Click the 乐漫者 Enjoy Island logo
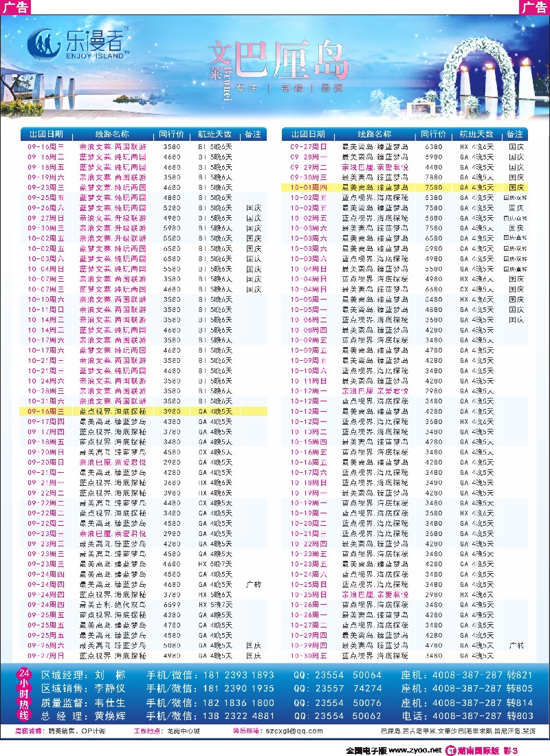 [x=78, y=44]
